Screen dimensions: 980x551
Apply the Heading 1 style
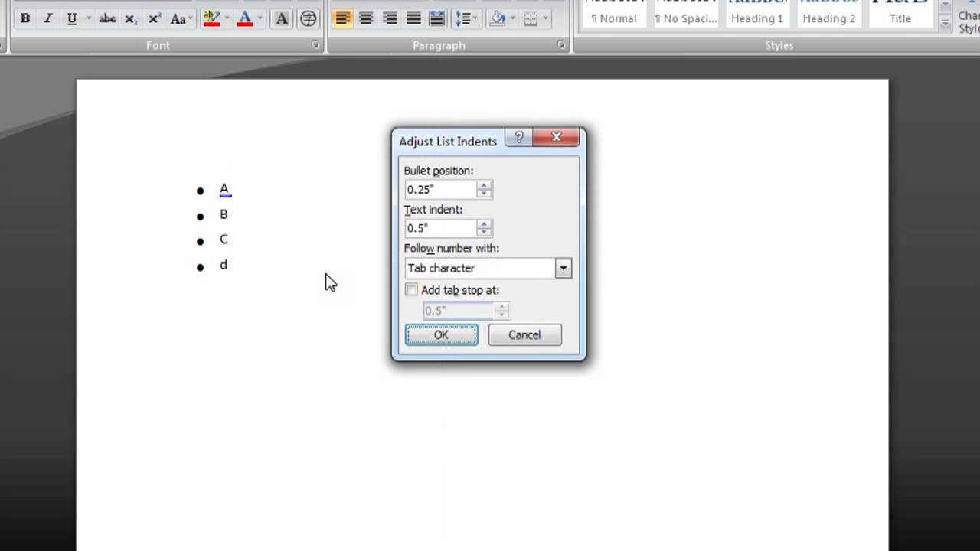[757, 15]
